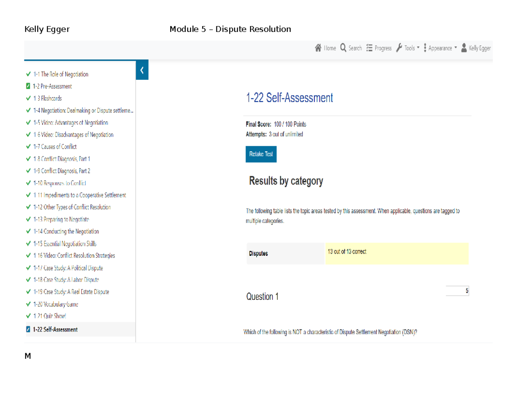Open the Kelly Egger profile icon
This screenshot has width=532, height=411.
(464, 48)
